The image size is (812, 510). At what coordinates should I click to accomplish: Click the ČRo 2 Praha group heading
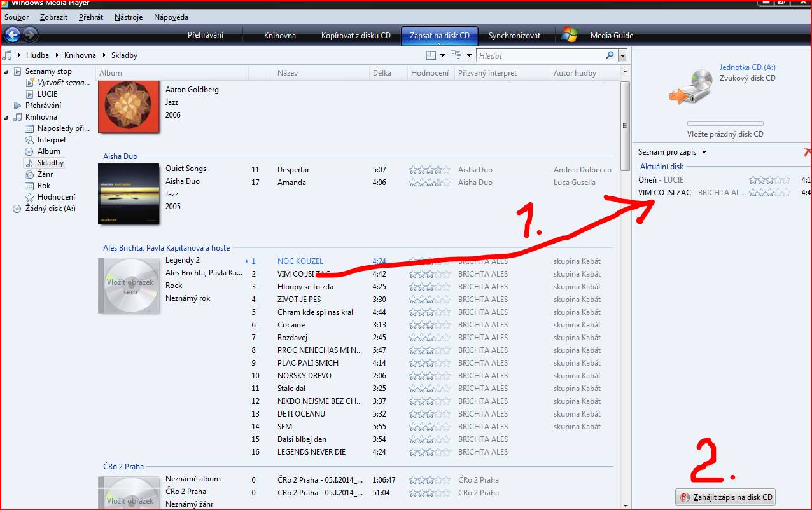point(123,467)
